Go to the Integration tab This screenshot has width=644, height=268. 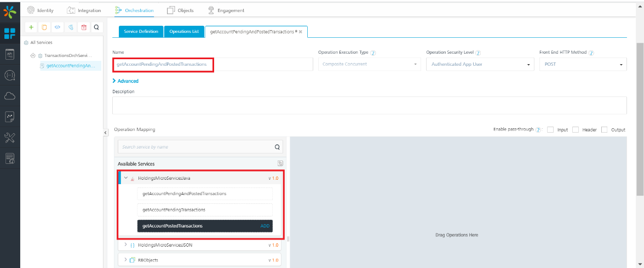coord(84,10)
